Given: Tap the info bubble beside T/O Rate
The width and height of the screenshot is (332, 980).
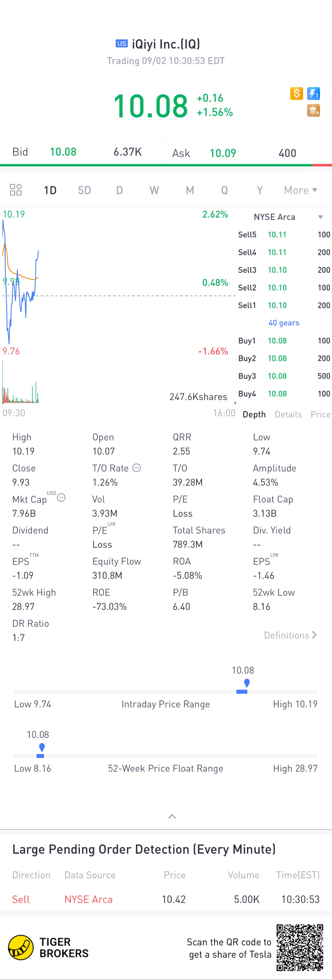Looking at the screenshot, I should [137, 468].
